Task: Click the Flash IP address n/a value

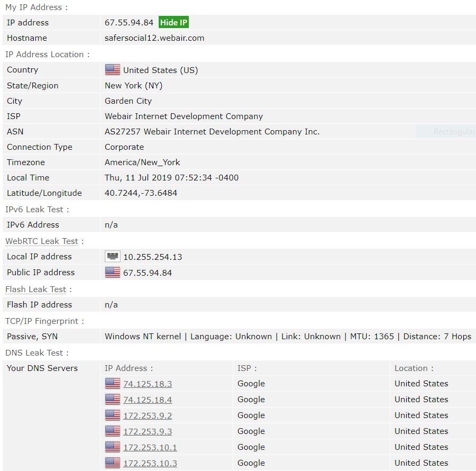Action: tap(111, 305)
